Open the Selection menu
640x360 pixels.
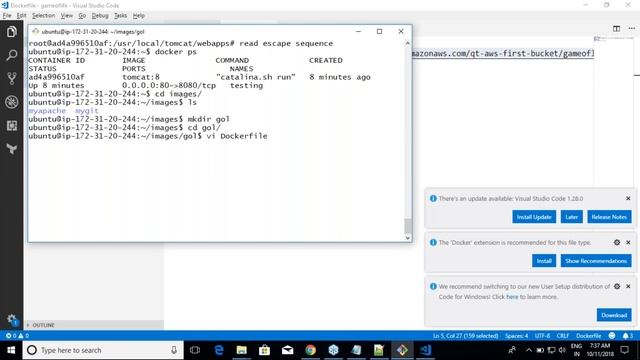point(43,16)
